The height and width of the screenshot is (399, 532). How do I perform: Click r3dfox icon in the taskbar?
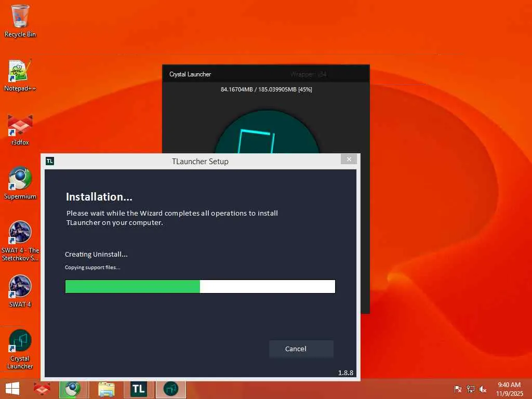(42, 389)
